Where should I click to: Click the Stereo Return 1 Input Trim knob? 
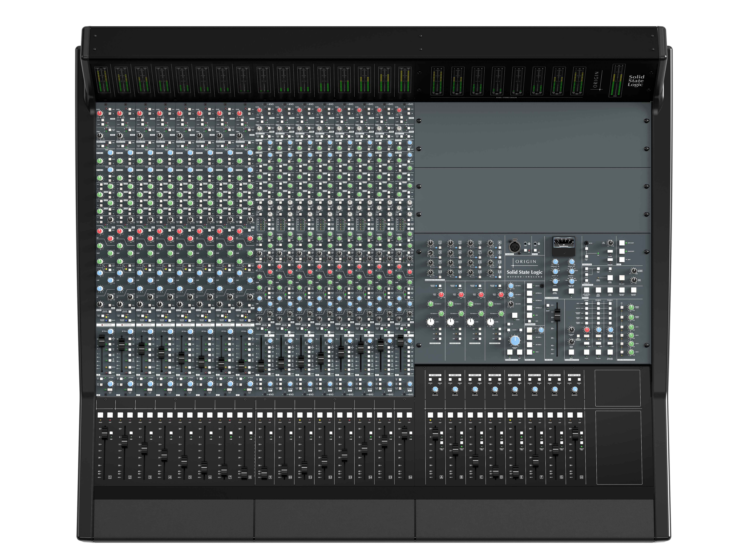coord(441,295)
